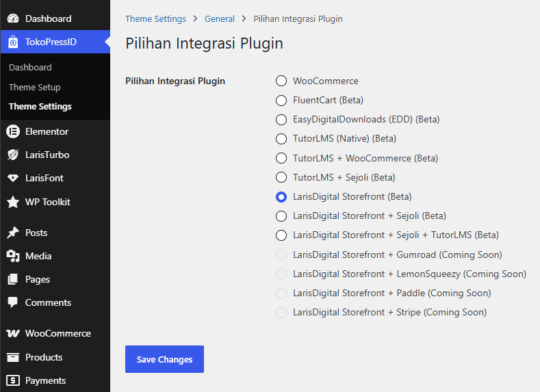
Task: Pick LarisDigital Storefront + Sejoli (Beta) radio
Action: point(281,216)
